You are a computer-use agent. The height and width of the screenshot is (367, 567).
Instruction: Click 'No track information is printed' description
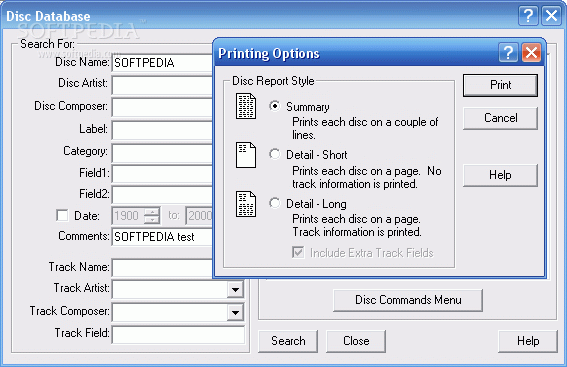pyautogui.click(x=367, y=177)
